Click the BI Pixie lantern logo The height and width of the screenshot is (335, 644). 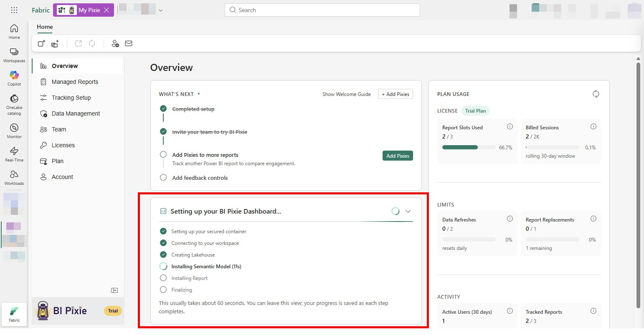43,311
